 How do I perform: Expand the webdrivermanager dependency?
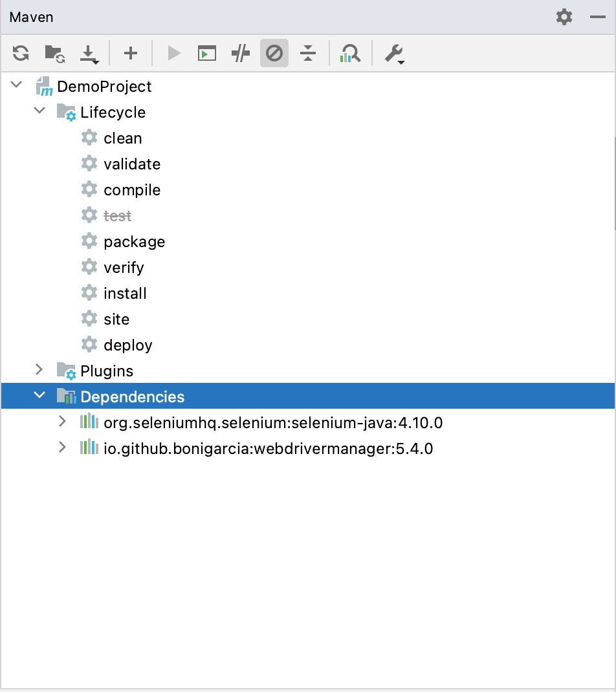[61, 448]
